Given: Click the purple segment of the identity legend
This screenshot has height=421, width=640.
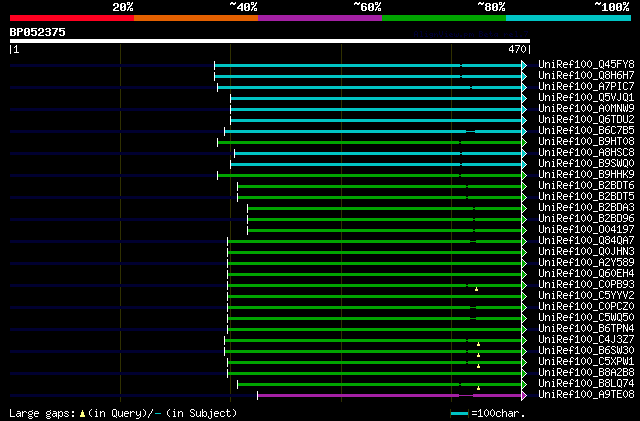Looking at the screenshot, I should (x=320, y=18).
